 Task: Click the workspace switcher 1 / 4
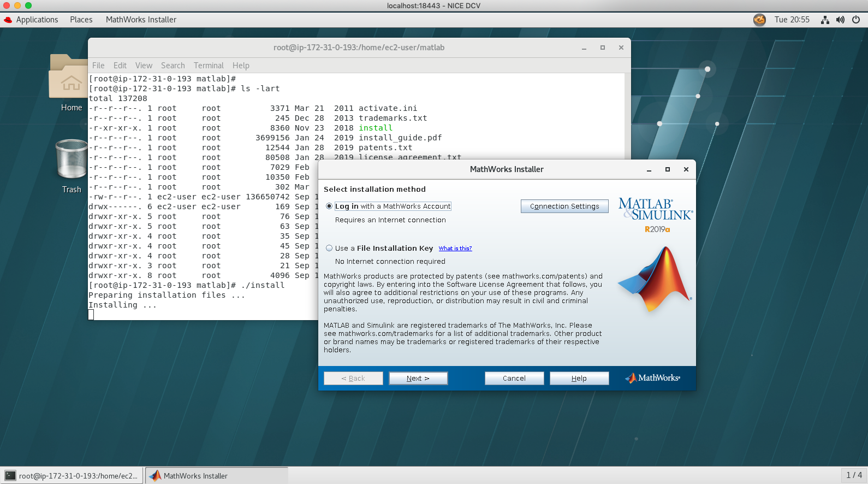(x=854, y=475)
